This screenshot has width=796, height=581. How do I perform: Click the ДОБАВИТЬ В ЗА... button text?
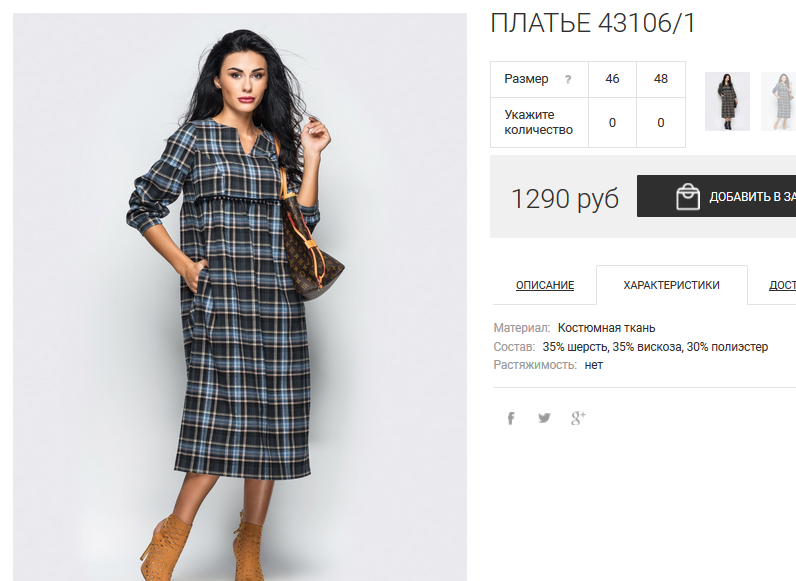pyautogui.click(x=752, y=197)
